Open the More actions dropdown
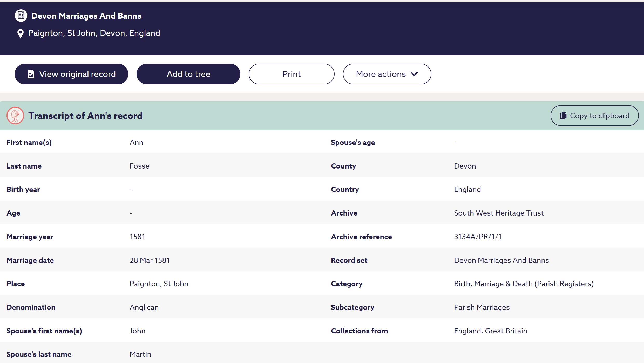The image size is (644, 363). click(x=387, y=74)
